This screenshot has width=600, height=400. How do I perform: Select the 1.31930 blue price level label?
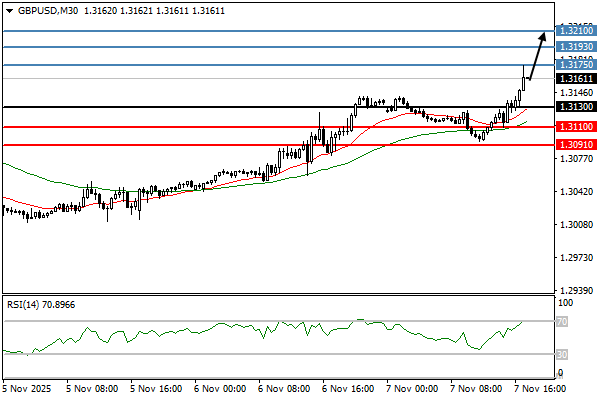pos(575,46)
